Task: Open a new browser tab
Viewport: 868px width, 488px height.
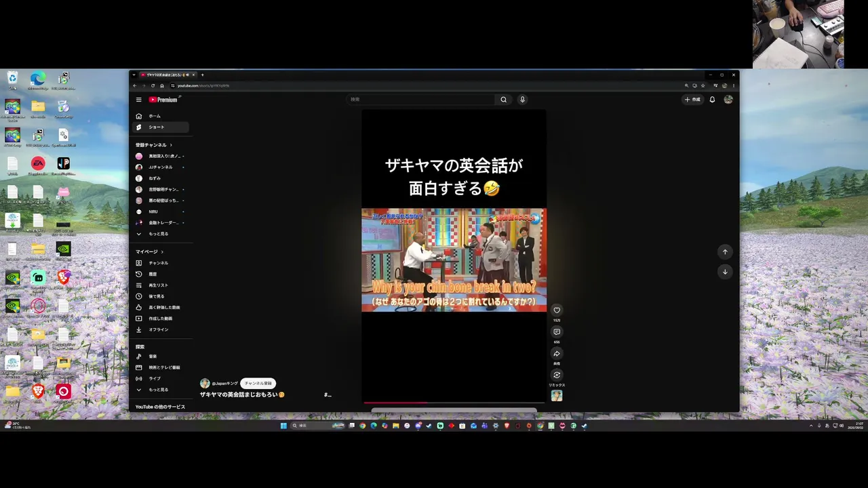Action: [x=202, y=75]
